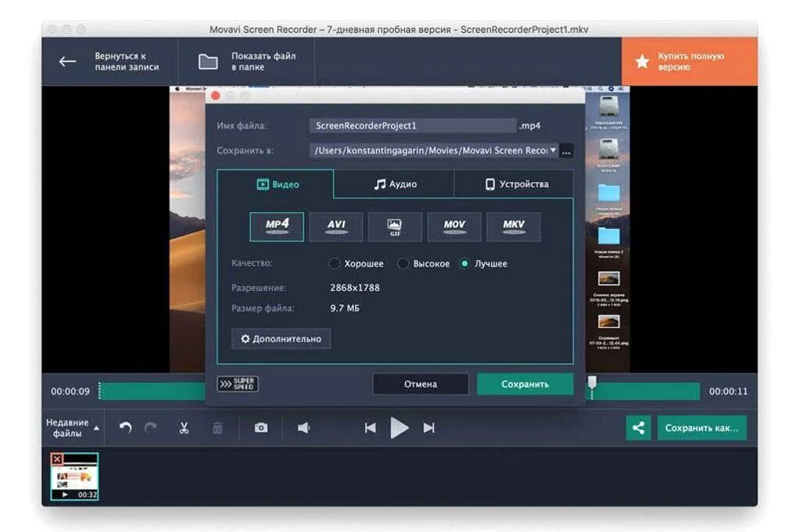799x532 pixels.
Task: Click end timestamp 00:00:11
Action: 728,391
